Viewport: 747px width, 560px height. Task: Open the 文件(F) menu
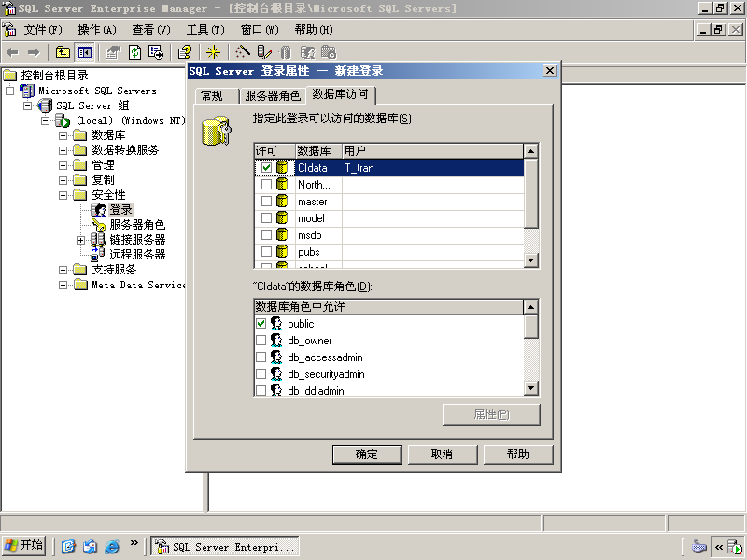43,30
